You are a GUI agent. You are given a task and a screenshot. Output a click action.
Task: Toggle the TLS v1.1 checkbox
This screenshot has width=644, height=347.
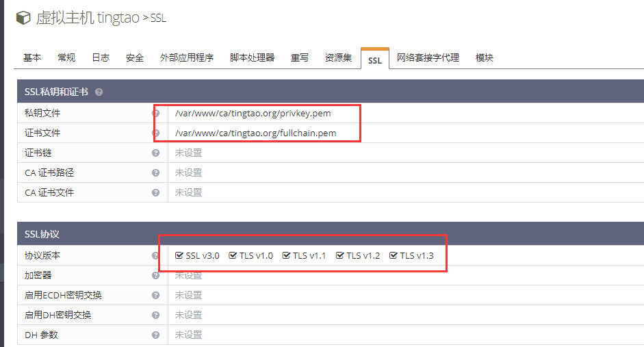pyautogui.click(x=286, y=255)
